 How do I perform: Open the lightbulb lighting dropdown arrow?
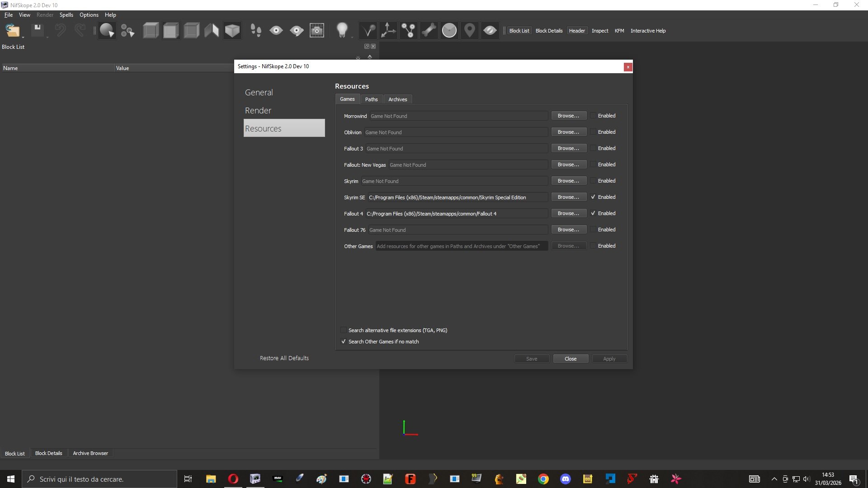pos(352,37)
